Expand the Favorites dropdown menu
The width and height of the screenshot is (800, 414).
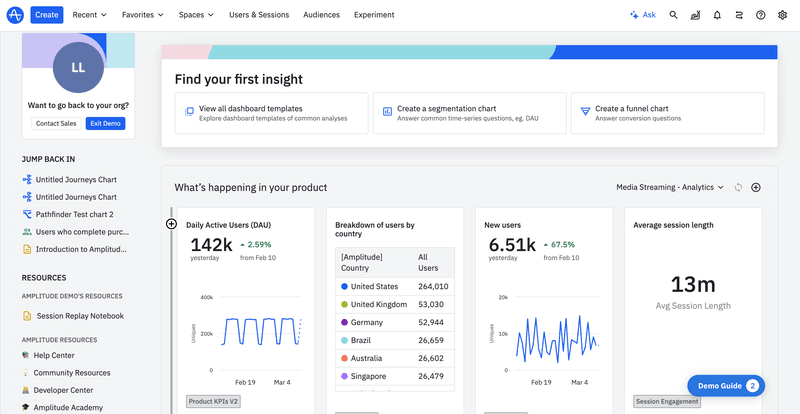(143, 15)
